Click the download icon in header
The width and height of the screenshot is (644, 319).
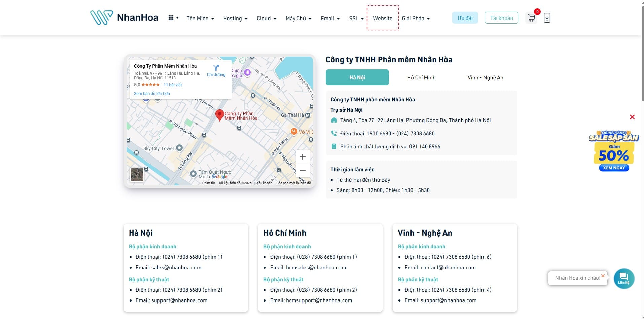click(547, 18)
